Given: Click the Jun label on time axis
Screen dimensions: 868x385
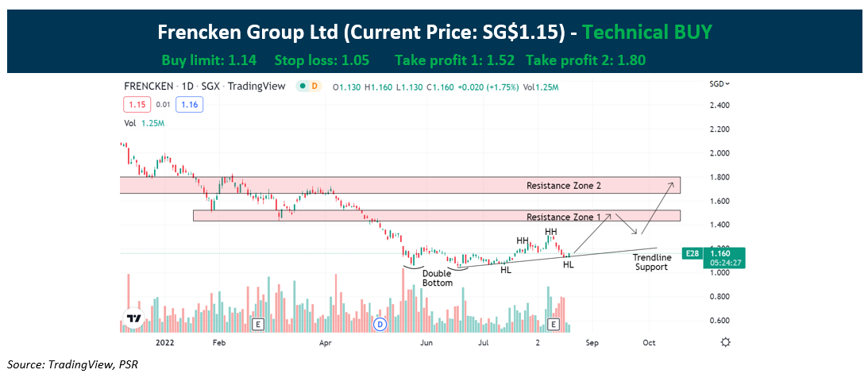Looking at the screenshot, I should (x=426, y=343).
